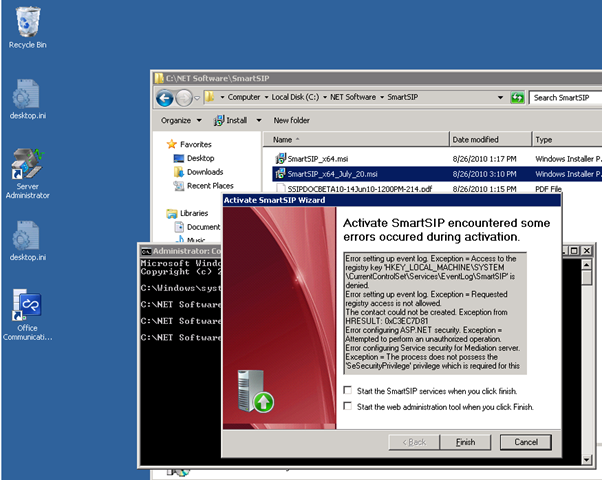Open the address bar history dropdown
This screenshot has height=480, width=602.
coord(500,98)
